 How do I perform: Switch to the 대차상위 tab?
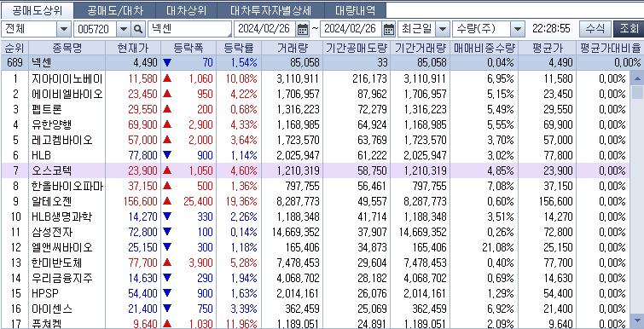pyautogui.click(x=187, y=10)
